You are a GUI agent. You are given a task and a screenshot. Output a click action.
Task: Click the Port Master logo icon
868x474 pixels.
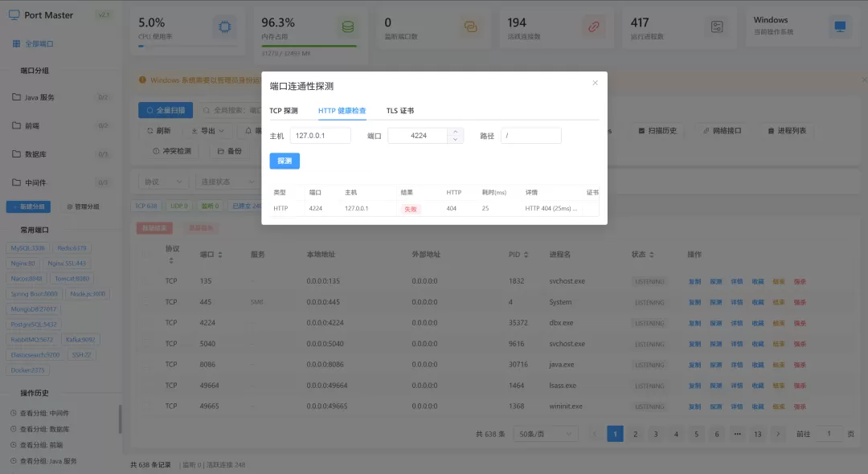[x=14, y=15]
